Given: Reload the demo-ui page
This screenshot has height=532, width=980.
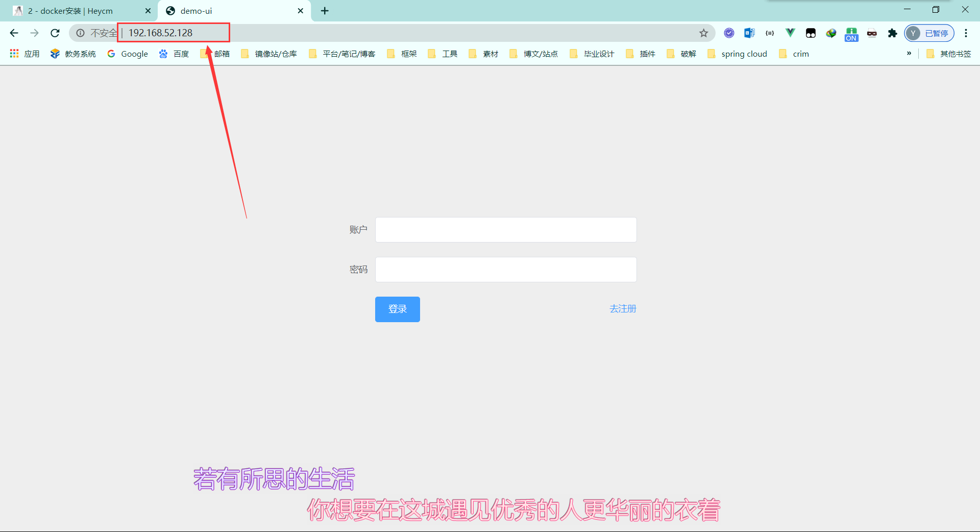Looking at the screenshot, I should pos(55,33).
